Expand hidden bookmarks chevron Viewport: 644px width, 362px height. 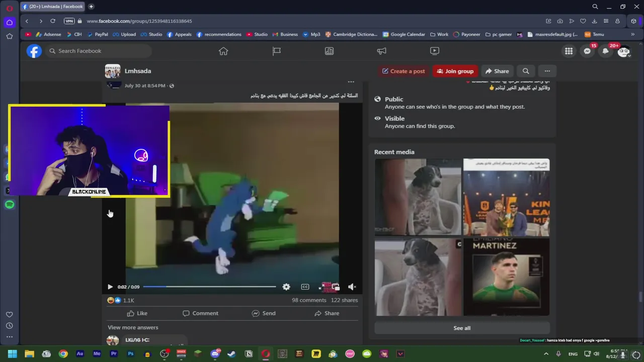[x=632, y=34]
